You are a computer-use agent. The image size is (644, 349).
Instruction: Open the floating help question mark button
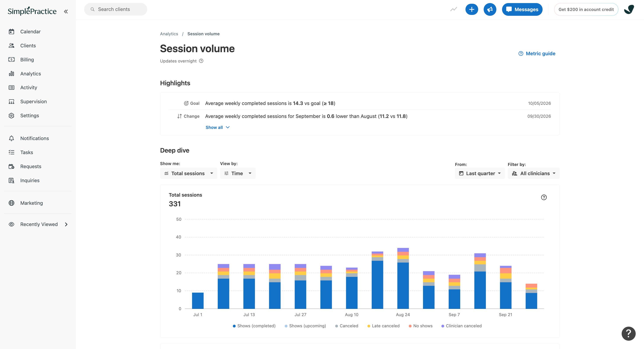[628, 333]
